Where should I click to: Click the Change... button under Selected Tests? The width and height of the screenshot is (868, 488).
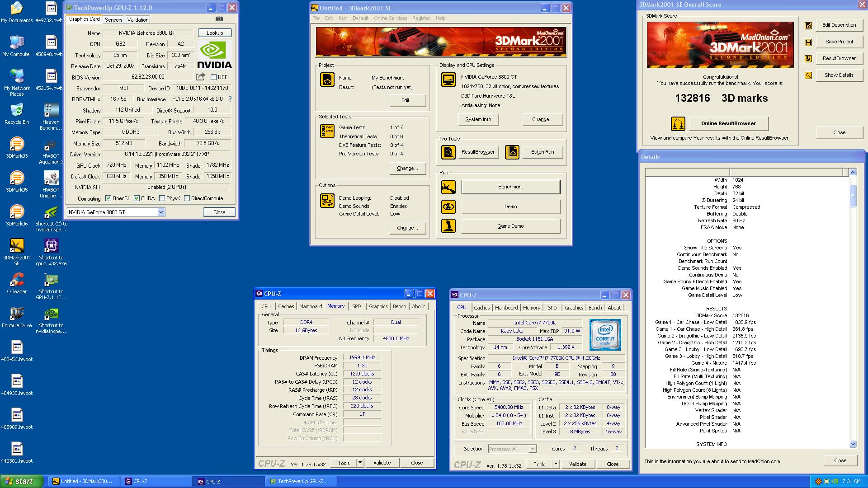pyautogui.click(x=407, y=168)
